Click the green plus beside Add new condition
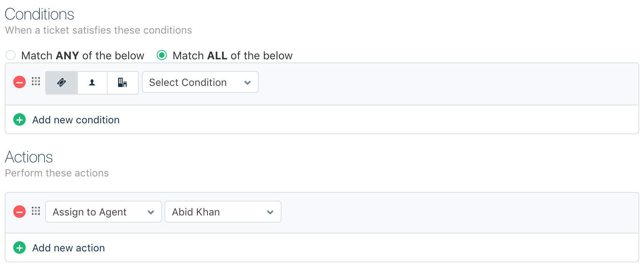644x267 pixels. [19, 119]
